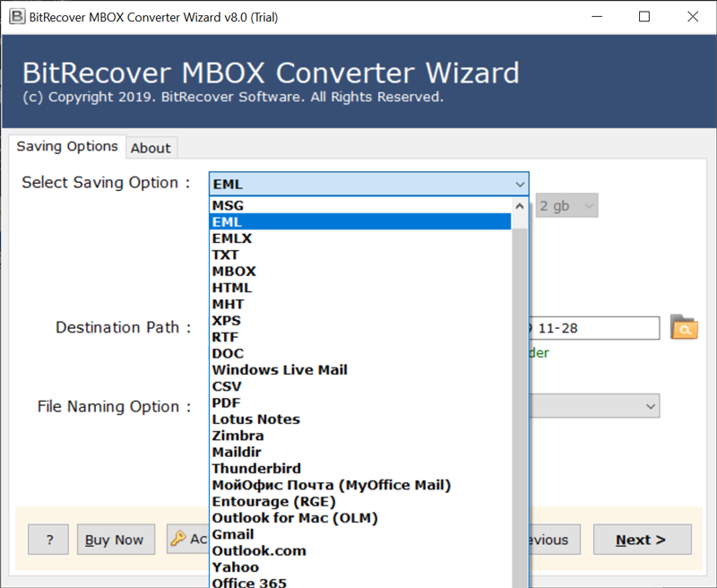Choose RTF in the list
The image size is (717, 588).
click(360, 337)
